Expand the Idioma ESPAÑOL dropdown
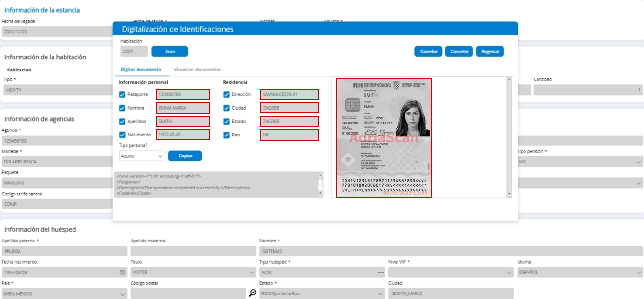The image size is (644, 299). (580, 273)
